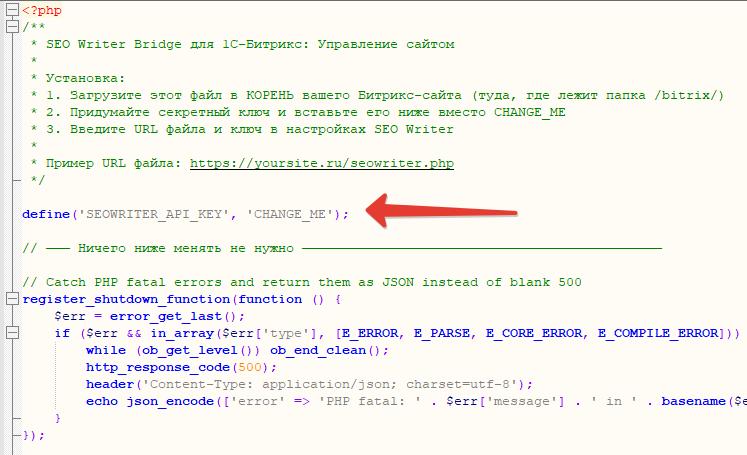This screenshot has height=455, width=747.
Task: Click the header('Content-Type: application/json') line
Action: click(309, 384)
